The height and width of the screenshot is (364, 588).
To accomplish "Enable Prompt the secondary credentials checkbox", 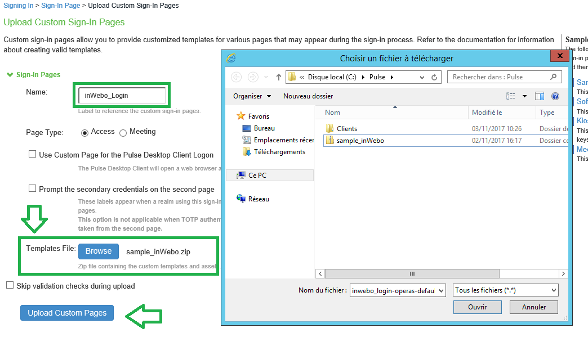I will (x=33, y=189).
